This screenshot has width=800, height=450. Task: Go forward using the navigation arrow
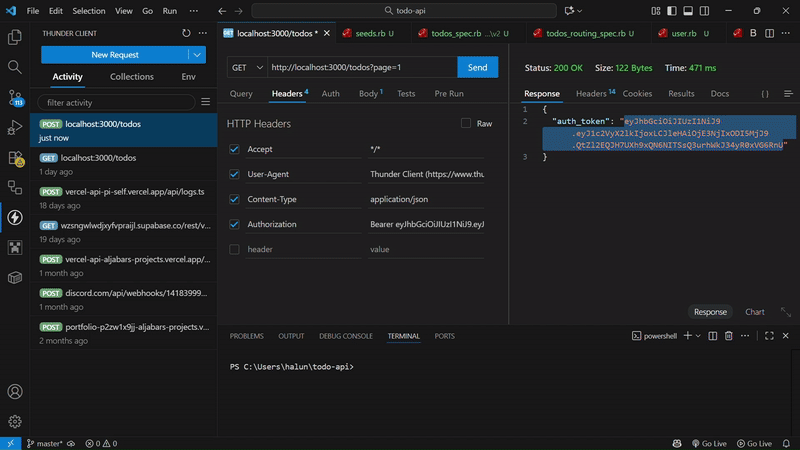click(x=239, y=11)
